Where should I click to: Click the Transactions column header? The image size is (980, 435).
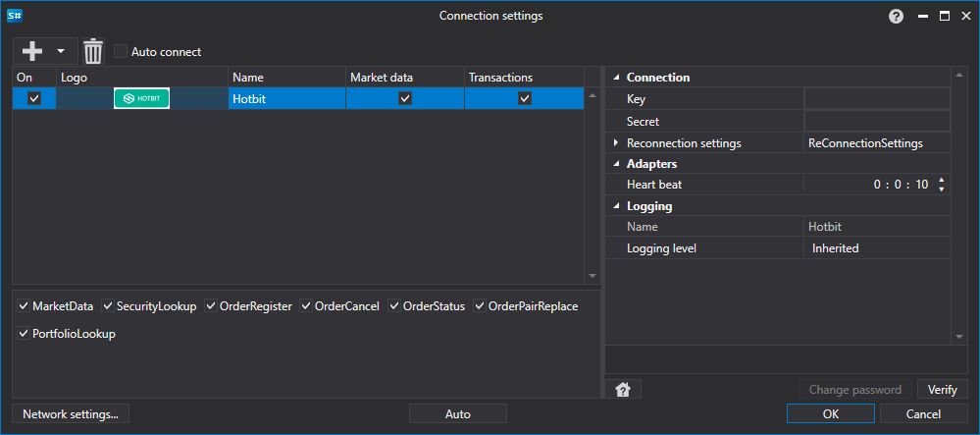click(525, 78)
